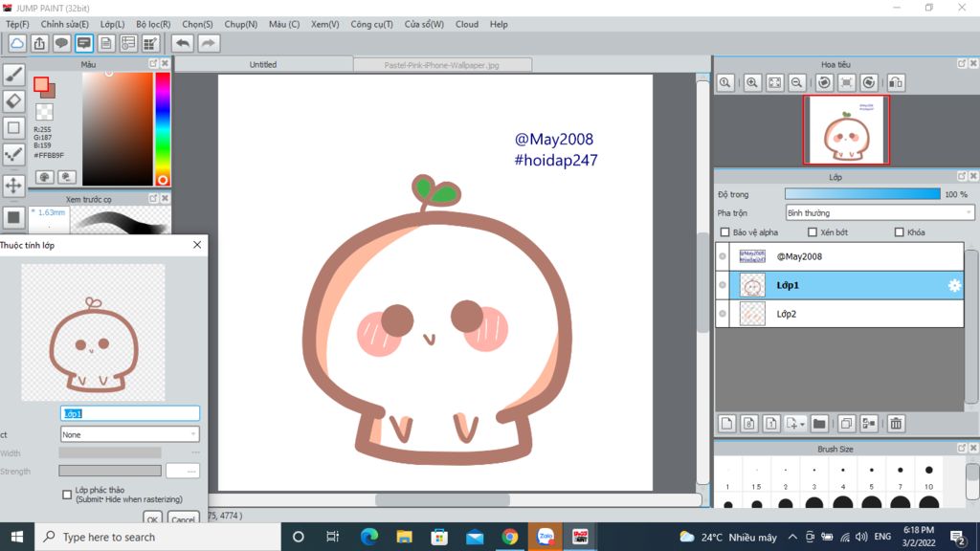Rotate canvas right from navigator
Viewport: 980px width, 551px height.
point(869,82)
